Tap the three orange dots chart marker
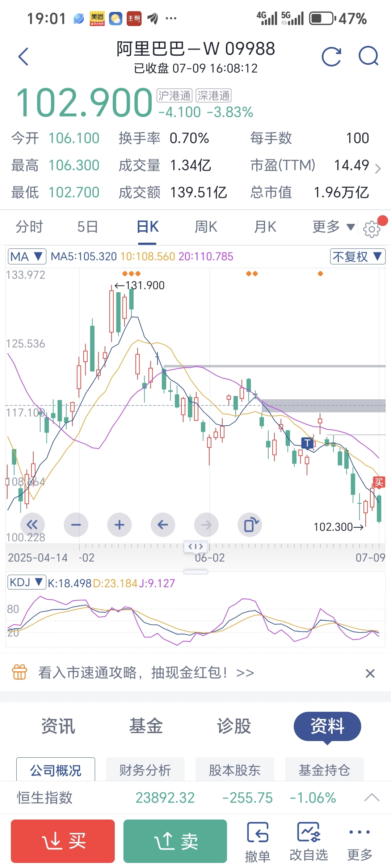 click(x=131, y=274)
